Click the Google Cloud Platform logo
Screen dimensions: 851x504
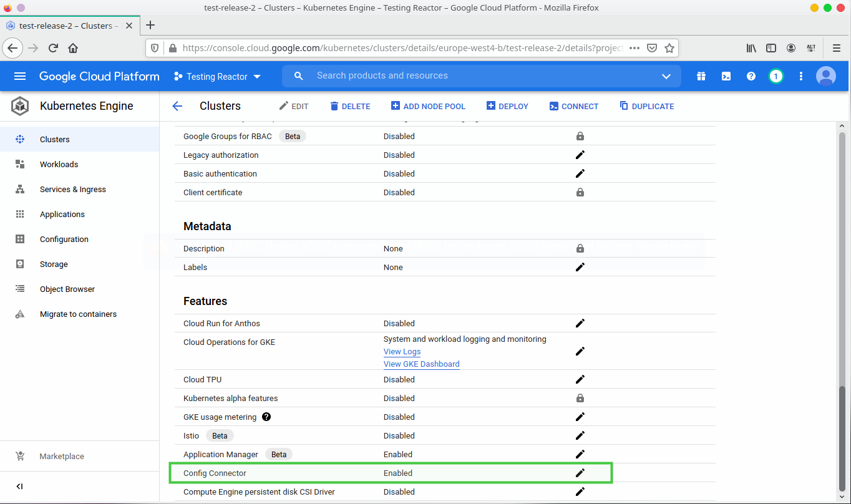(x=99, y=76)
